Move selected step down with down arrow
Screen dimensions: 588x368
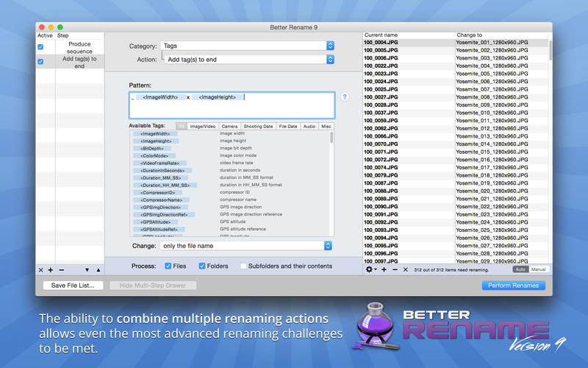tap(87, 270)
